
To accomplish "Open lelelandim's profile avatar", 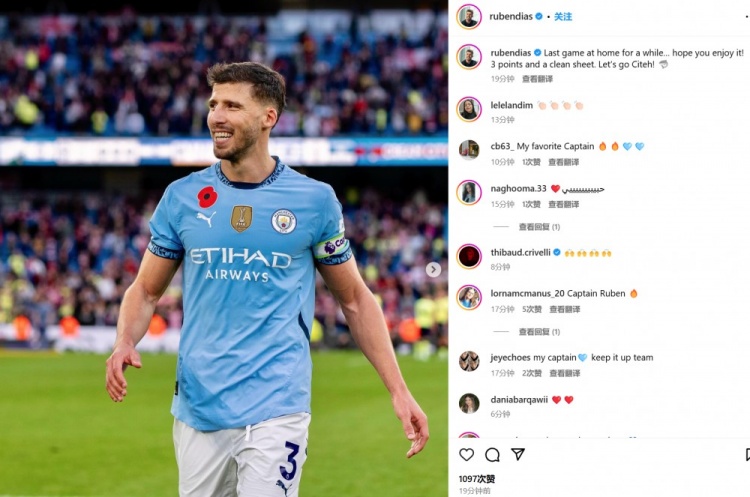I will pos(469,110).
